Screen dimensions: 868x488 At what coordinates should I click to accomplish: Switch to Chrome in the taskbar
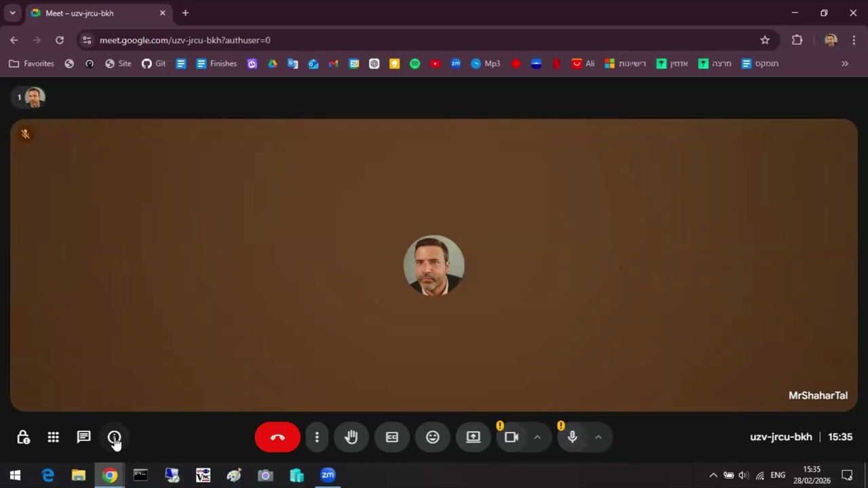coord(110,475)
